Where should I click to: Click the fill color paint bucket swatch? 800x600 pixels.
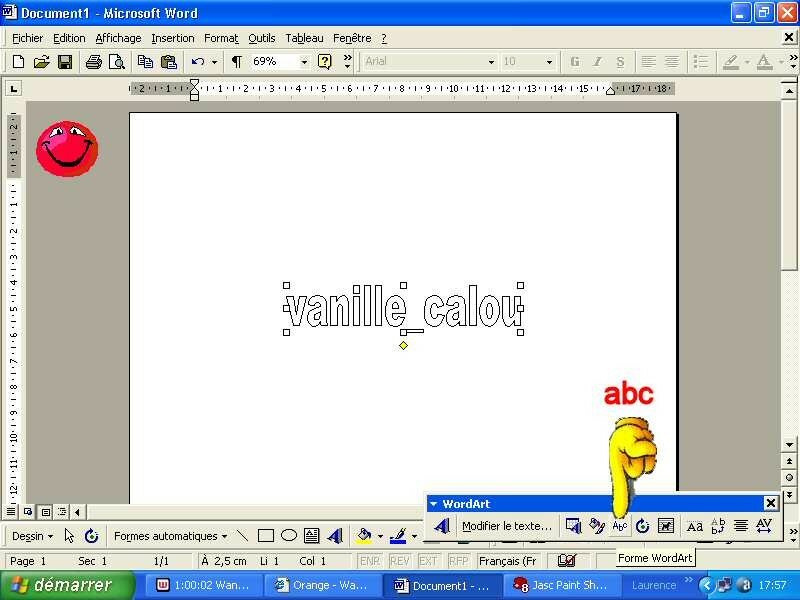click(x=365, y=536)
